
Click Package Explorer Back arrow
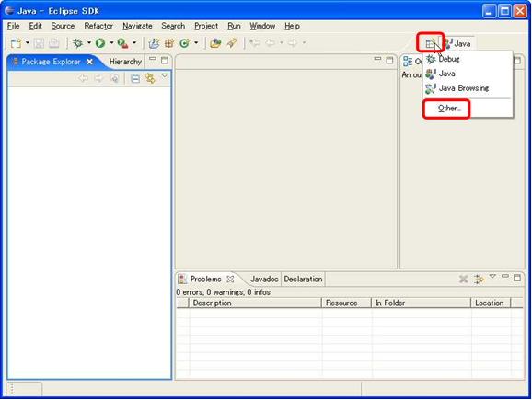[84, 78]
